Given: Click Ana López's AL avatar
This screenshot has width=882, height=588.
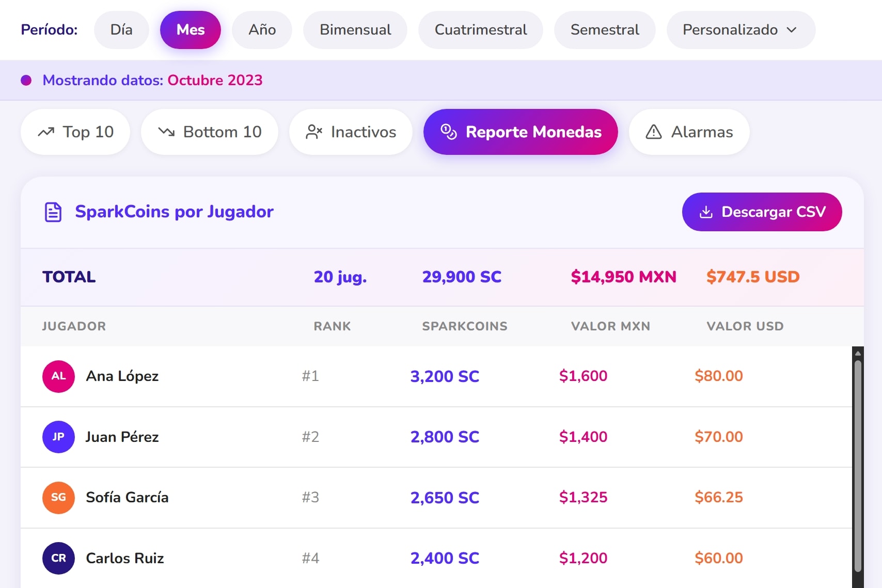Looking at the screenshot, I should click(58, 376).
